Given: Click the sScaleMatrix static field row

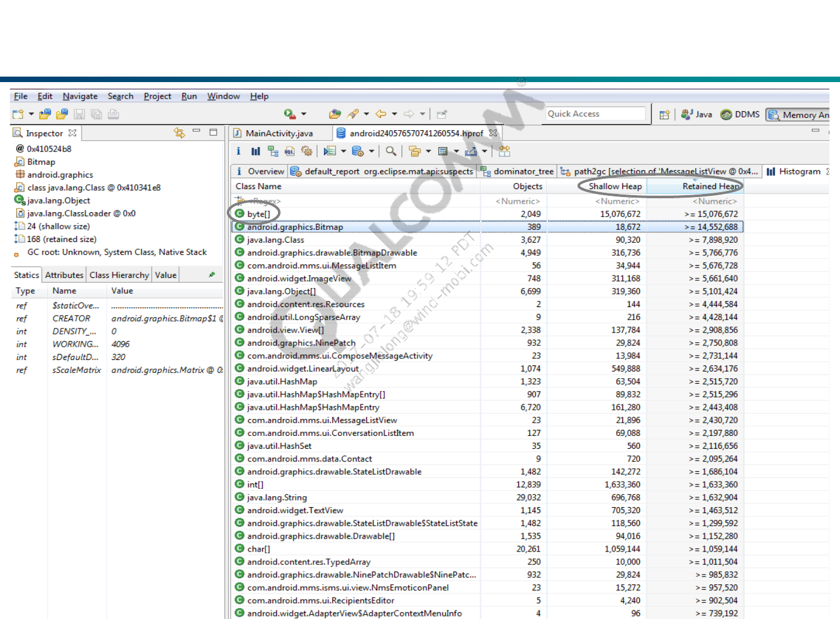Looking at the screenshot, I should [x=118, y=370].
